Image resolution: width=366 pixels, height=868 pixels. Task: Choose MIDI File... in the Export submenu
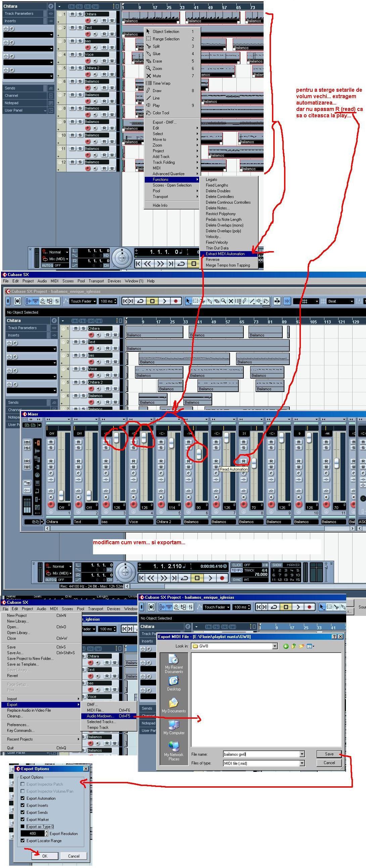[108, 710]
